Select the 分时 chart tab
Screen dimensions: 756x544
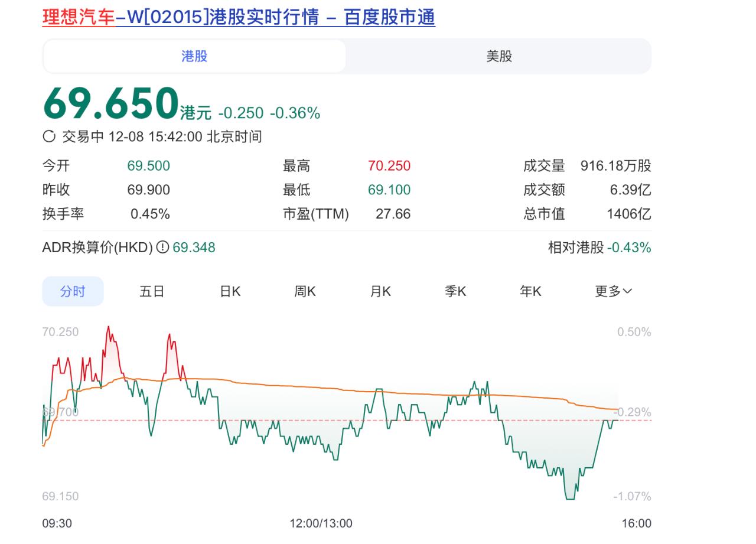[x=73, y=291]
